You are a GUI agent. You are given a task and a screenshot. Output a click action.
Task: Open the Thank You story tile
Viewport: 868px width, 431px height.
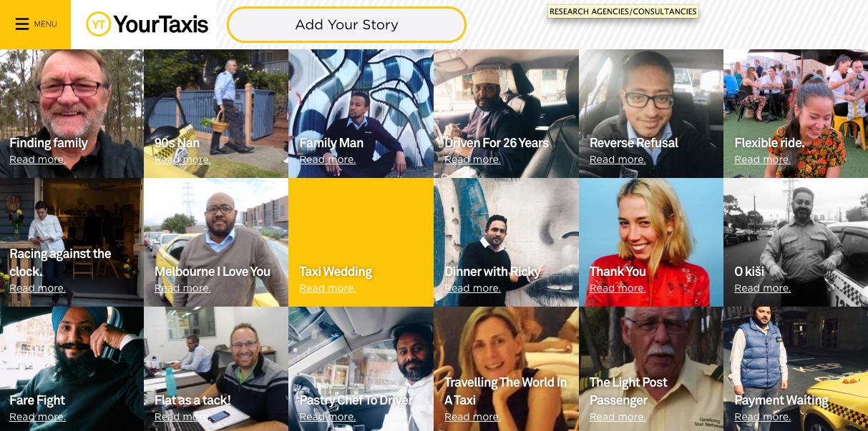[x=650, y=242]
